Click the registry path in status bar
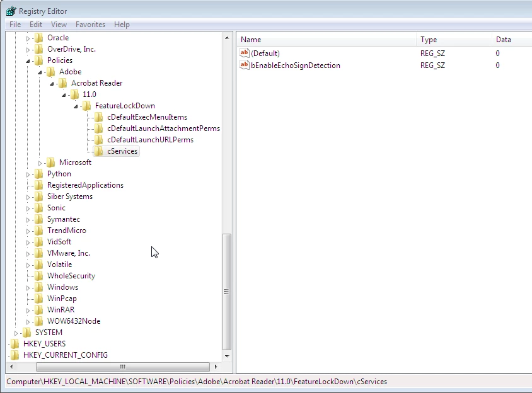Screen dimensions: 532x393 [197, 382]
